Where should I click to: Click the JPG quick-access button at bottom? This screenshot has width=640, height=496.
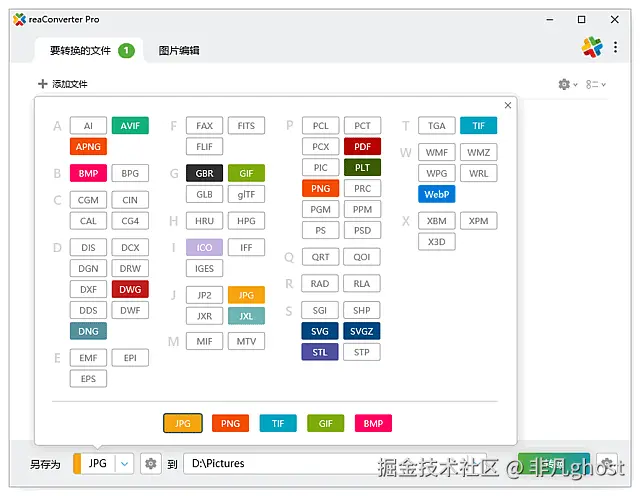point(183,423)
